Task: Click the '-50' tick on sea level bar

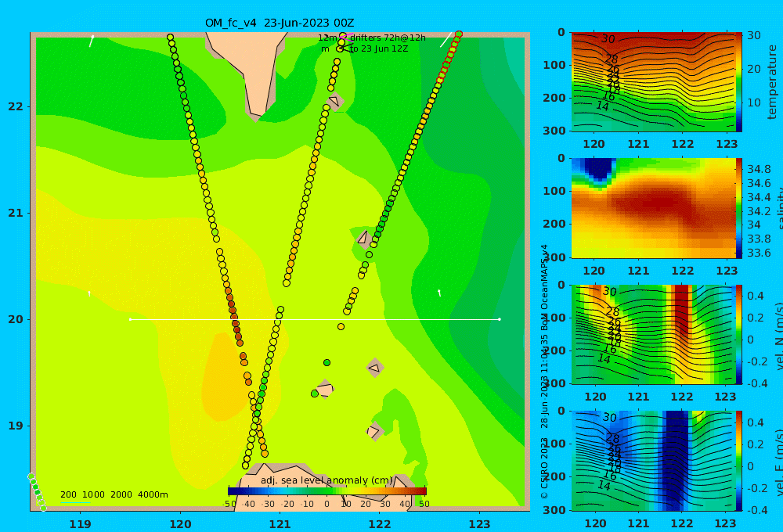Action: click(229, 504)
